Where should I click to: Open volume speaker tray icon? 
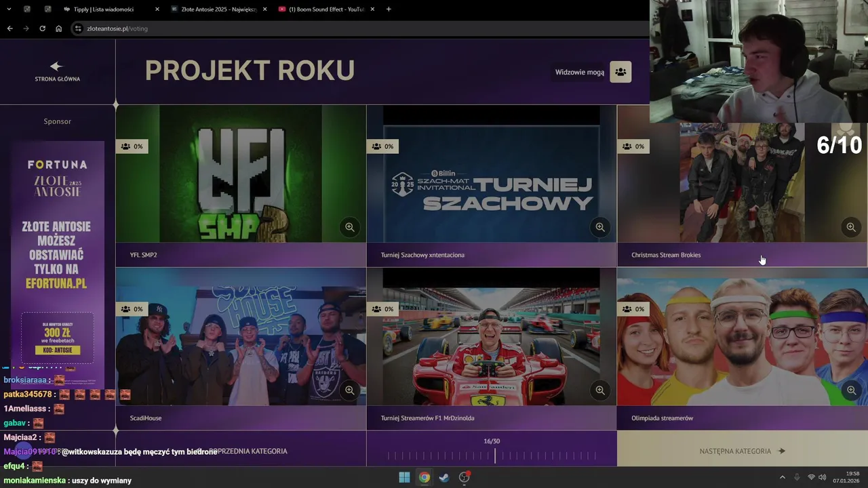tap(822, 477)
